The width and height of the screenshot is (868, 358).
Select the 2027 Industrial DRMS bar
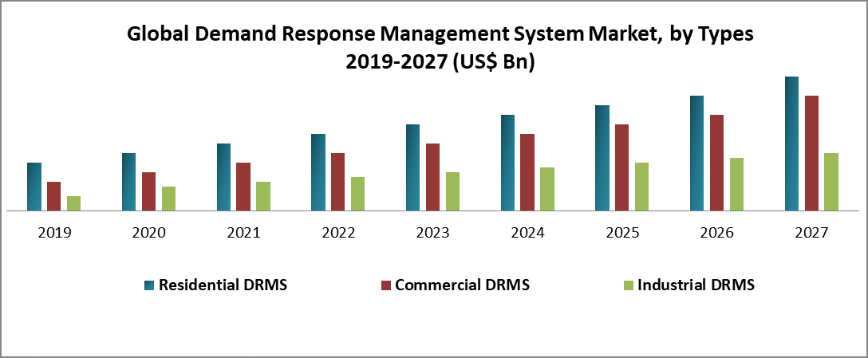(831, 182)
